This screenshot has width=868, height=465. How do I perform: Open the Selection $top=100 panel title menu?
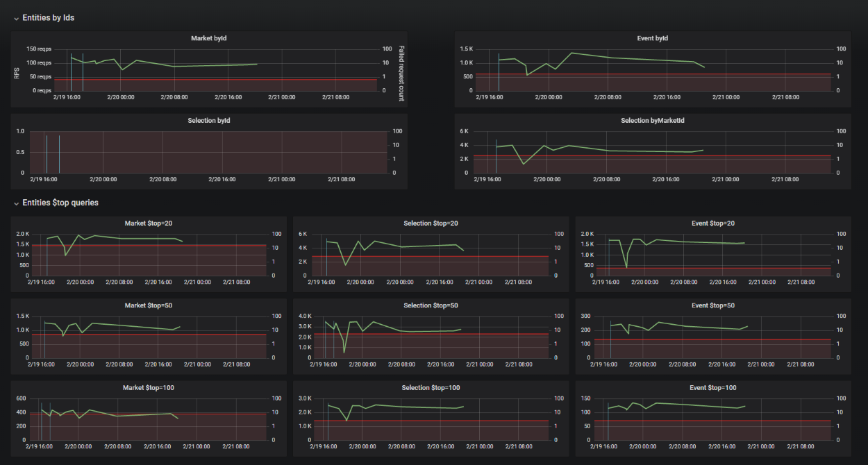(x=431, y=388)
